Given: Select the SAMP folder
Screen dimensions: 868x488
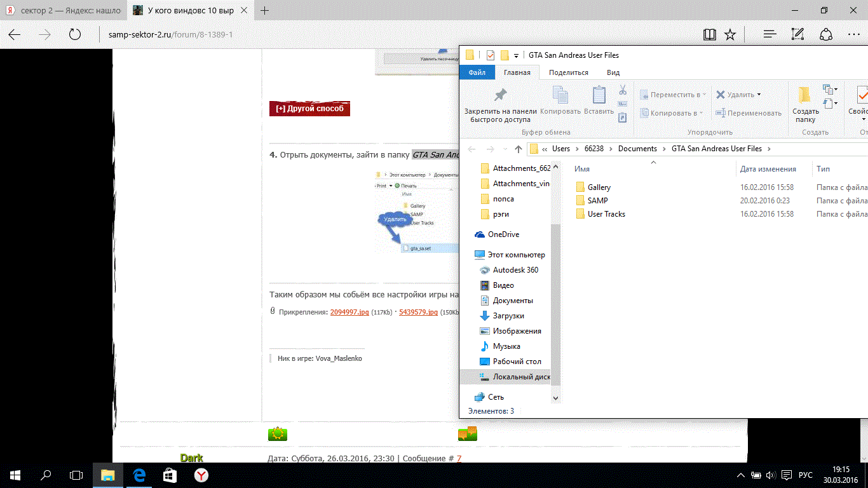Looking at the screenshot, I should [x=597, y=201].
